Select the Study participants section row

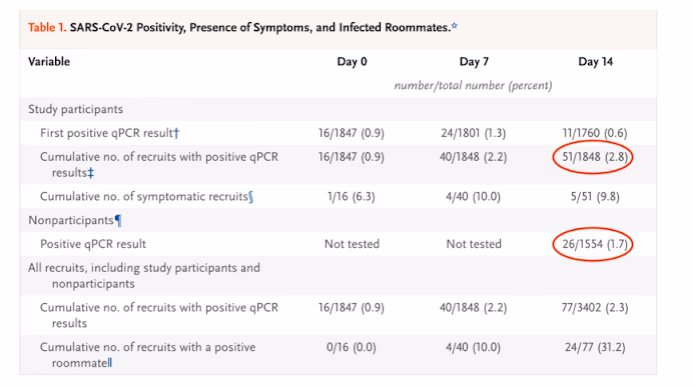click(x=338, y=109)
